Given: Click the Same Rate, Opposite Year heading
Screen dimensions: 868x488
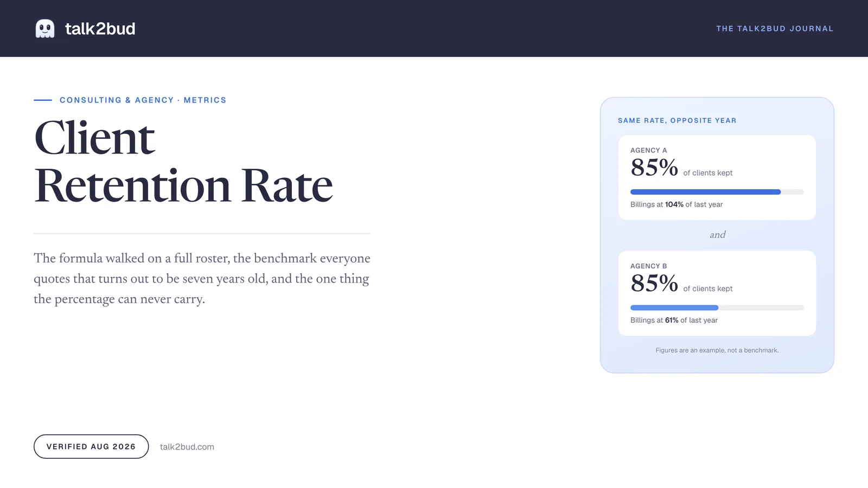Looking at the screenshot, I should 677,120.
